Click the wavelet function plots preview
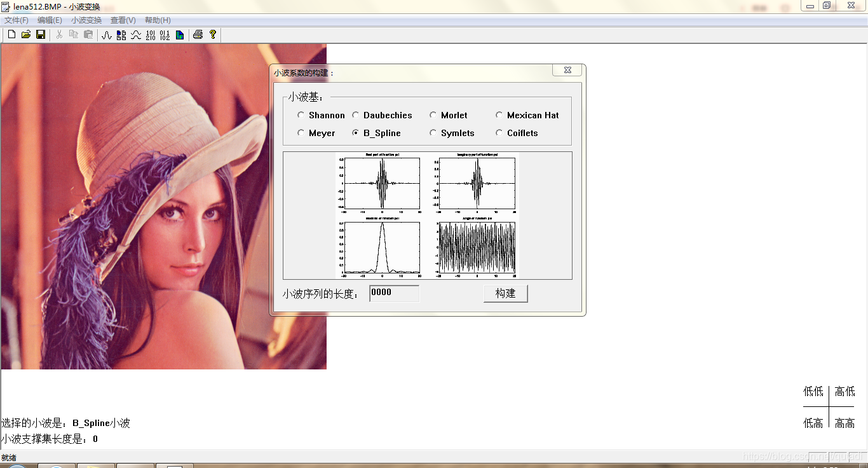 427,215
